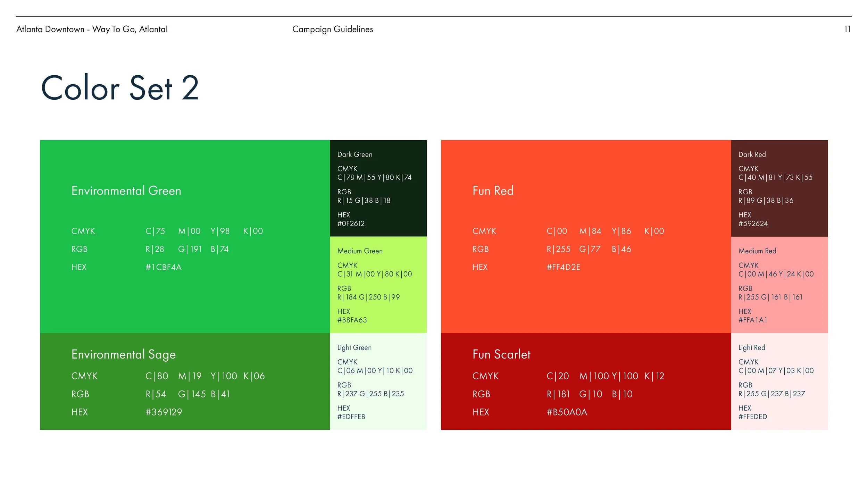This screenshot has width=868, height=488.
Task: Click the Environmental Sage color block
Action: (185, 381)
